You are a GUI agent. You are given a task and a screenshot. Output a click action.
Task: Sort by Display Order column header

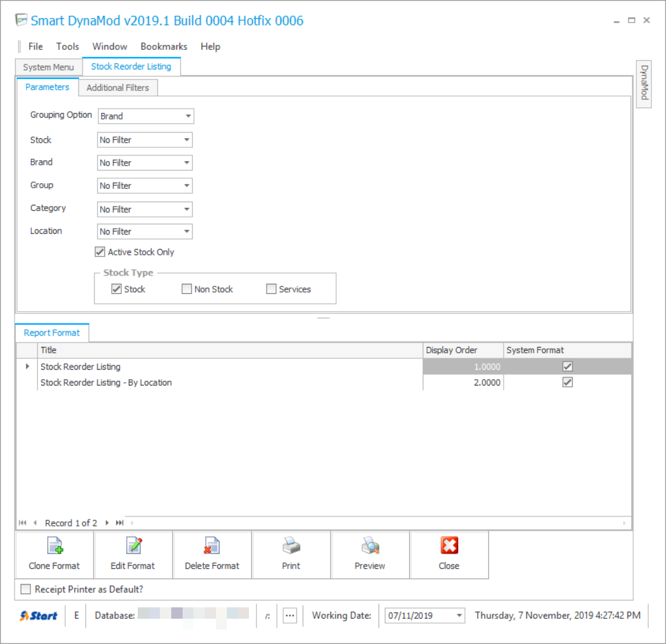point(463,350)
